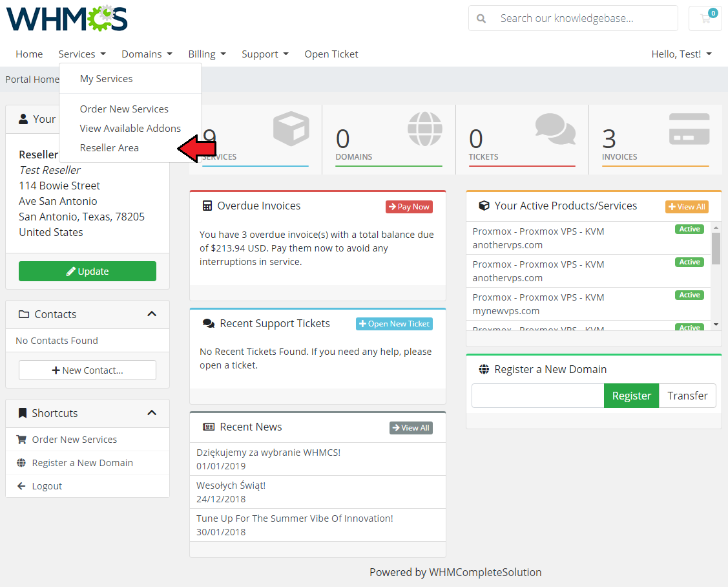Click View All in Recent News
Viewport: 728px width, 587px height.
[x=411, y=427]
